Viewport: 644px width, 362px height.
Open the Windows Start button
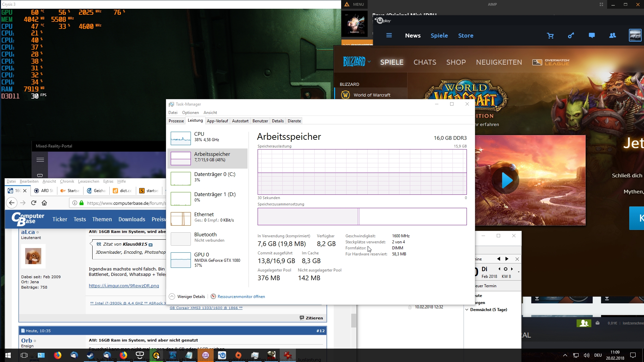tap(8, 355)
